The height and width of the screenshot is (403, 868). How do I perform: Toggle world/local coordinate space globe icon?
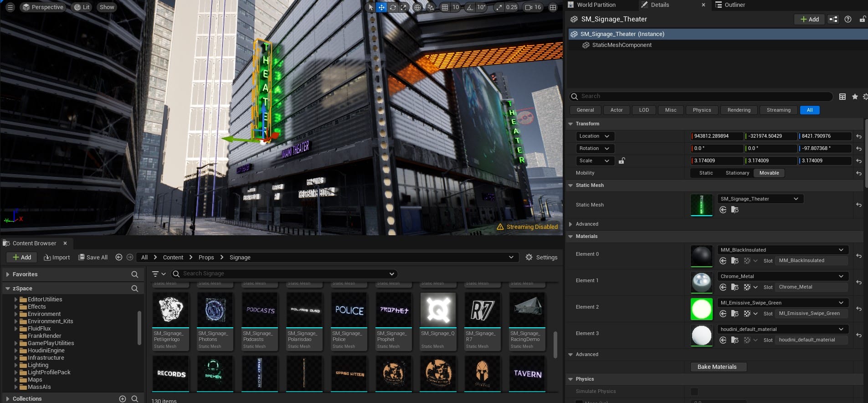click(417, 7)
